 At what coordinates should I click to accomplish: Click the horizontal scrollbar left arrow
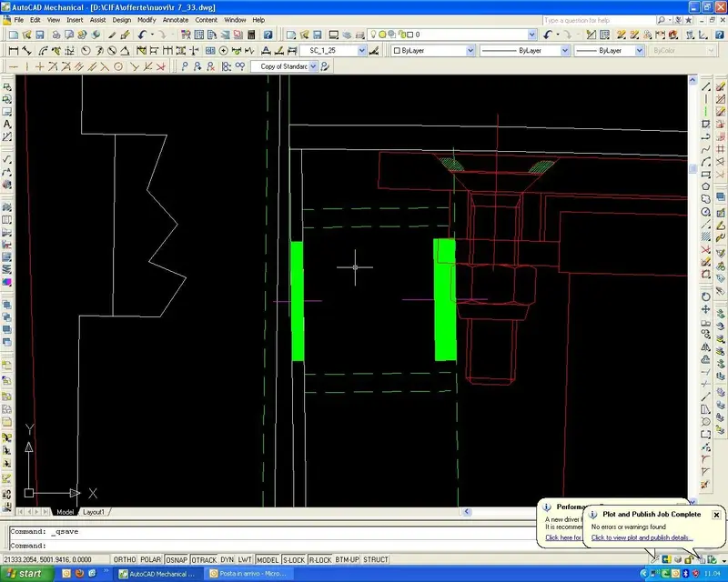[x=467, y=511]
